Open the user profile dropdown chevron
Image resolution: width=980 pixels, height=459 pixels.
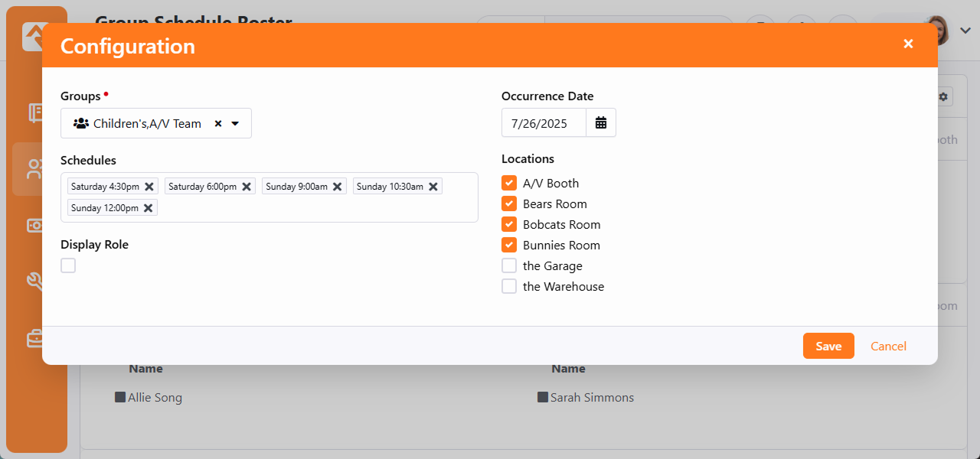click(x=965, y=31)
